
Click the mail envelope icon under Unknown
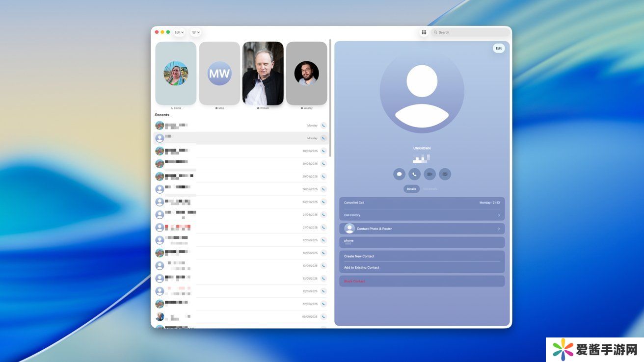(x=445, y=174)
